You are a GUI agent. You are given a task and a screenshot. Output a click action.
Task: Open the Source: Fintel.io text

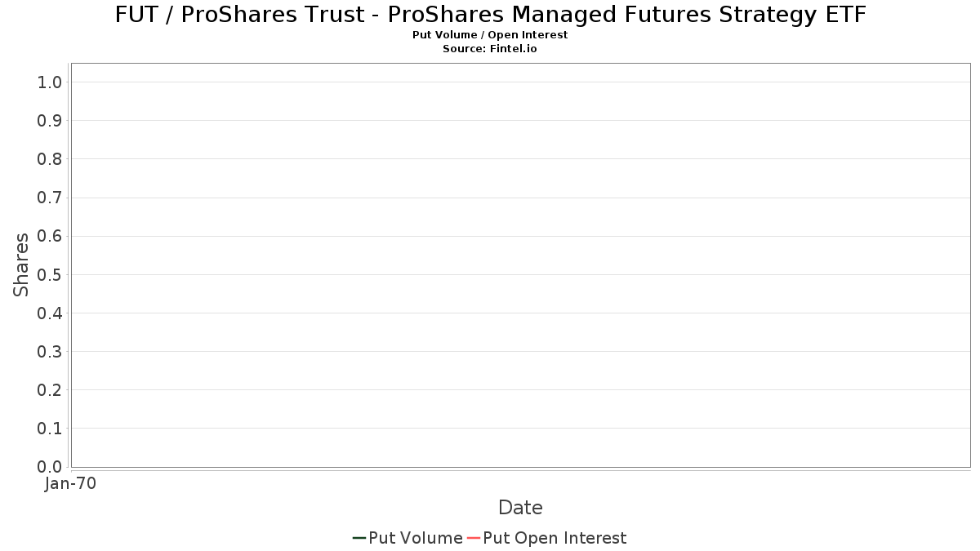(x=490, y=49)
